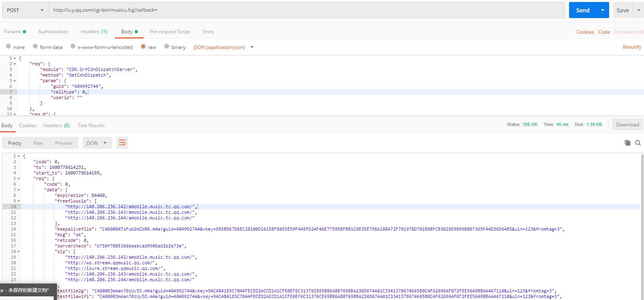644x300 pixels.
Task: Click the "CDN.SrfCdnDispatchServer" module value
Action: (x=101, y=69)
